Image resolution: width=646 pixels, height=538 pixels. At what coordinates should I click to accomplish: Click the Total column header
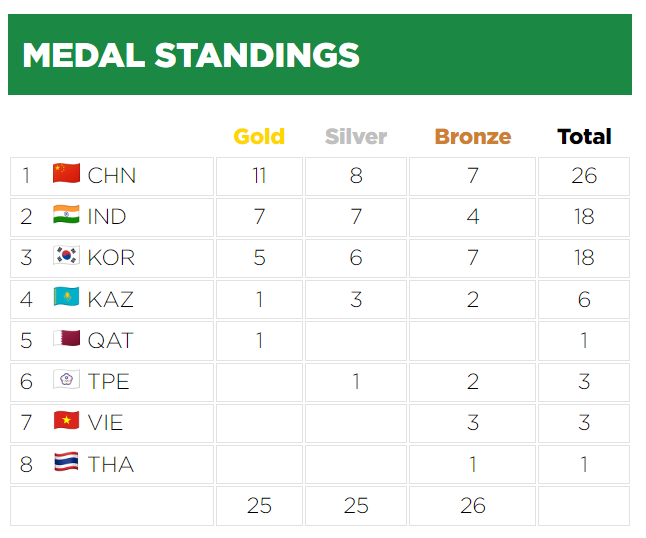584,137
